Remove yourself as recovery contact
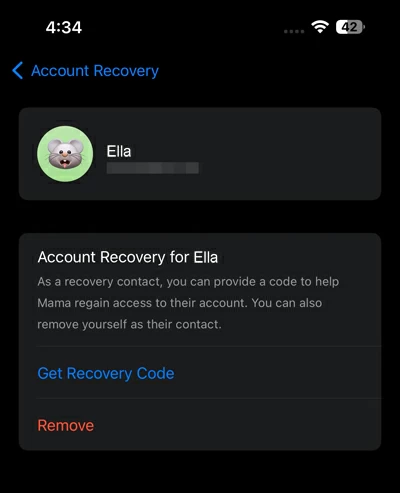The height and width of the screenshot is (493, 400). [66, 425]
